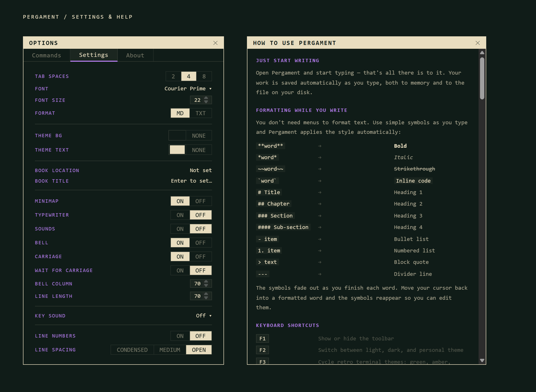The image size is (536, 392).
Task: Turn Typewriter ON
Action: (180, 215)
